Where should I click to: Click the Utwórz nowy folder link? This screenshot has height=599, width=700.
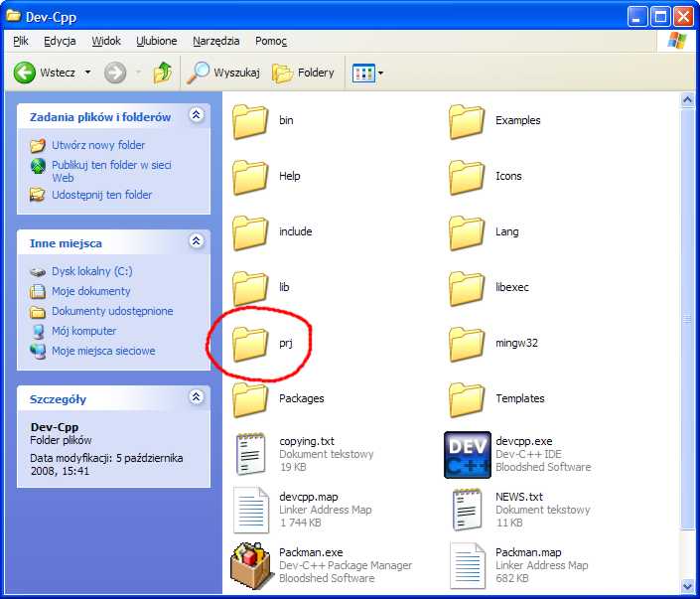click(x=98, y=145)
